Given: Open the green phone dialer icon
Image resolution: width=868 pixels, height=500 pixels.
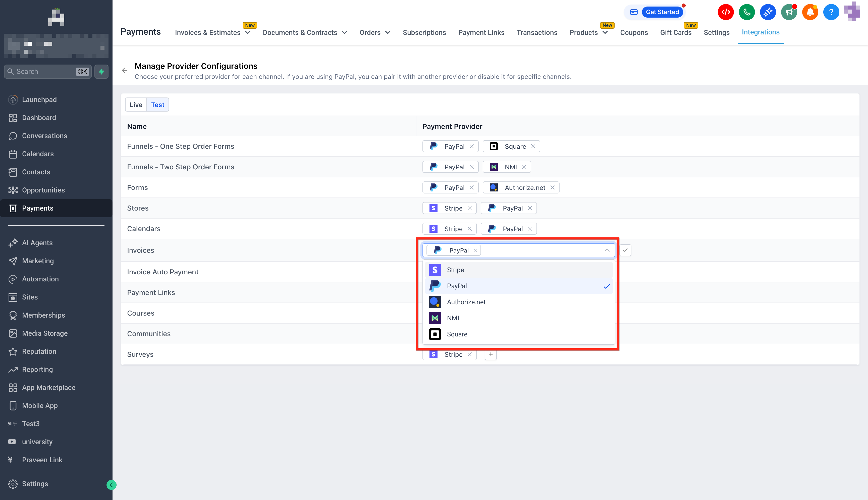Looking at the screenshot, I should click(746, 12).
